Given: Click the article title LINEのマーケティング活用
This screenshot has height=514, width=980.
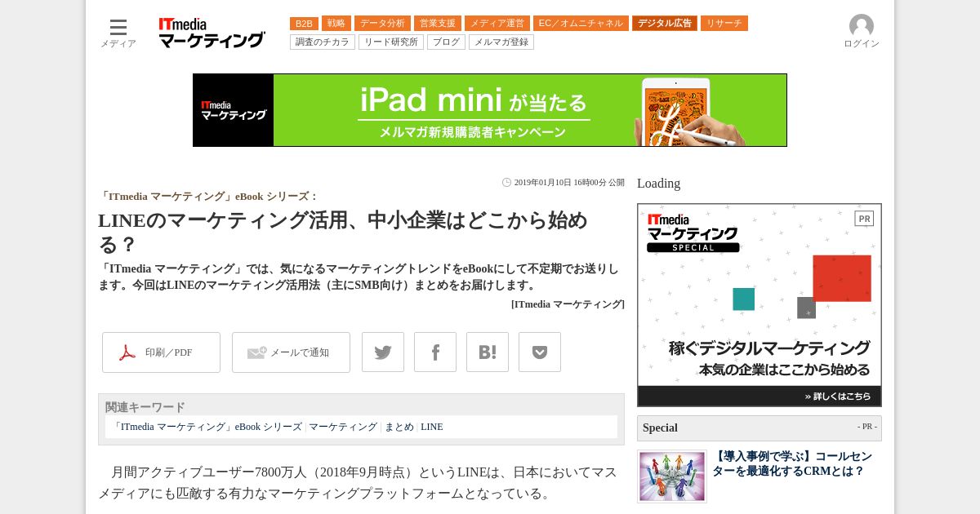Looking at the screenshot, I should click(x=343, y=232).
